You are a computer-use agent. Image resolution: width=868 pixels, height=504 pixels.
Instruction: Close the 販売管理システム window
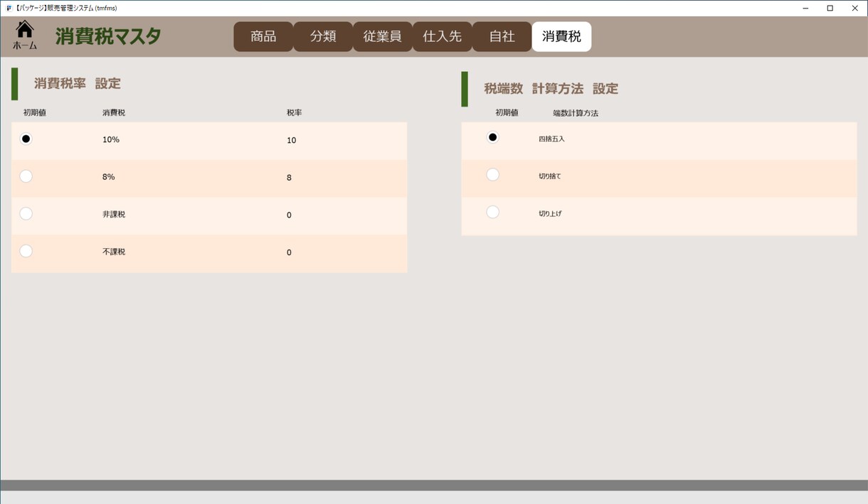[x=854, y=8]
